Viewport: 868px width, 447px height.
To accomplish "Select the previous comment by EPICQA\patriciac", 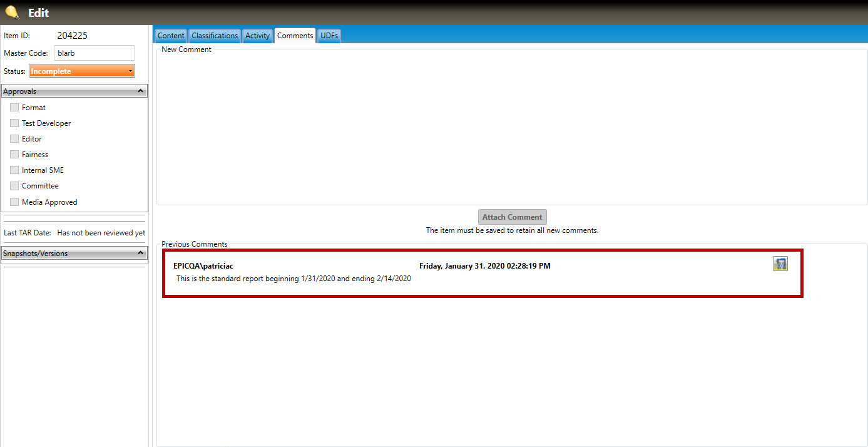I will coord(438,273).
